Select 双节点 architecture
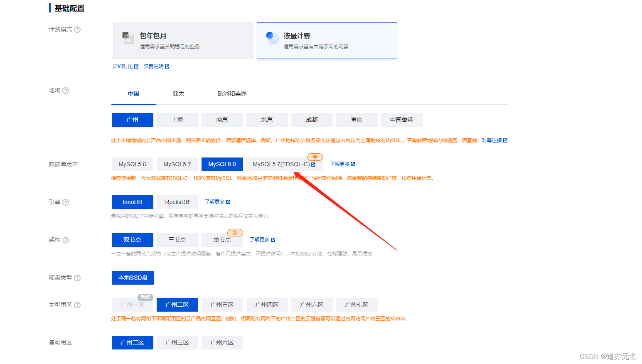642x364 pixels. [133, 240]
